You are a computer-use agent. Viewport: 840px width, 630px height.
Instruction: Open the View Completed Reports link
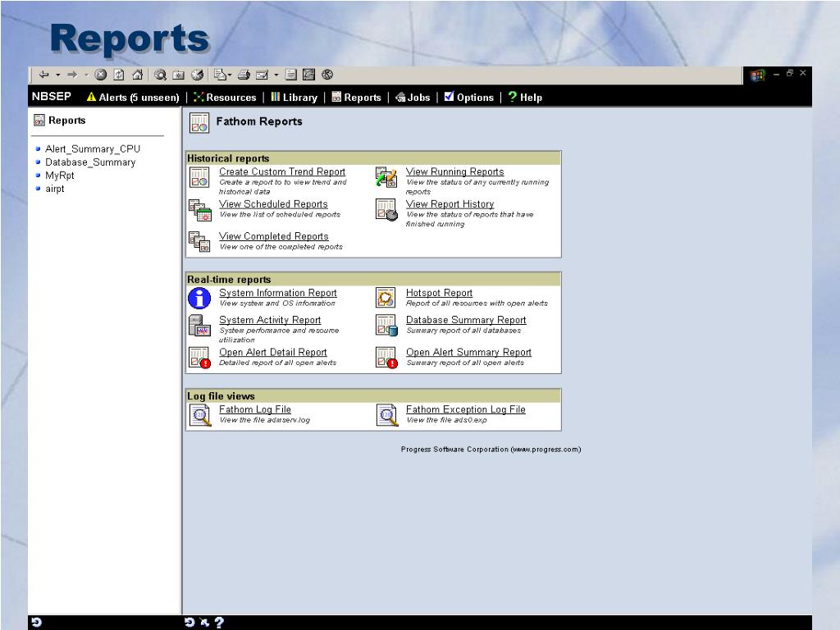tap(274, 236)
